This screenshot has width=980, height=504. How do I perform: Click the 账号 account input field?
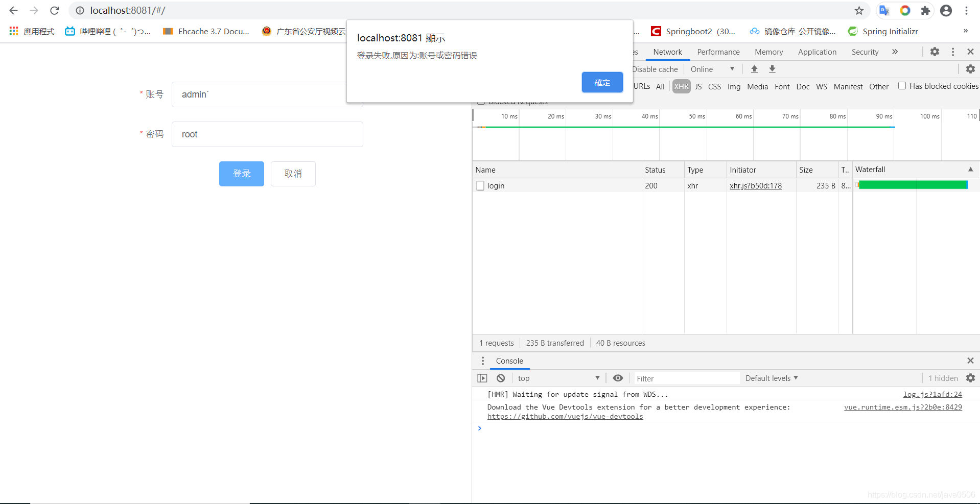click(x=267, y=94)
